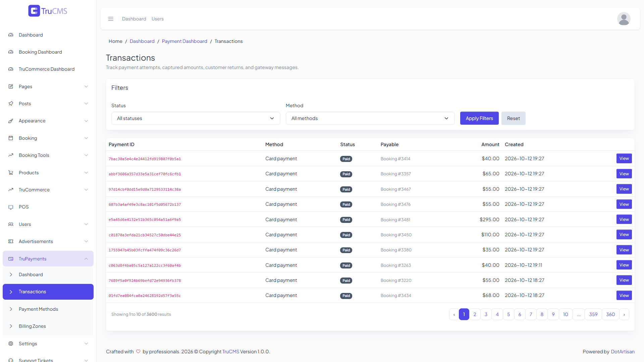Expand the Products sidebar menu chevron
644x362 pixels.
pyautogui.click(x=86, y=173)
